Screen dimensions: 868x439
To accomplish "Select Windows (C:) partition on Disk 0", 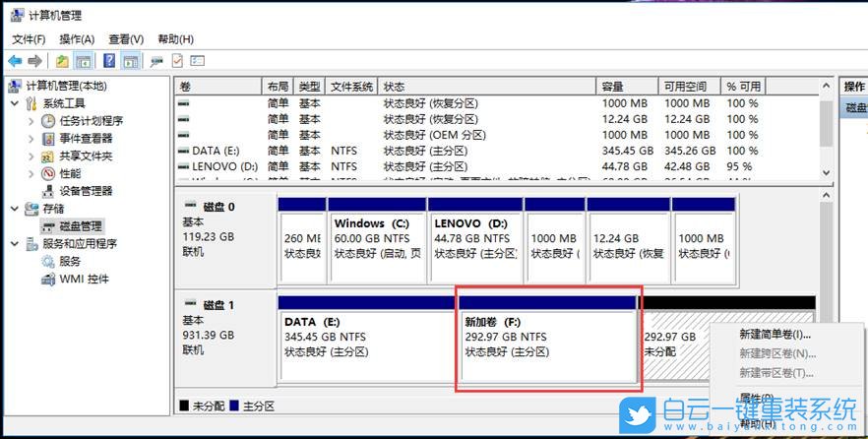I will 377,241.
